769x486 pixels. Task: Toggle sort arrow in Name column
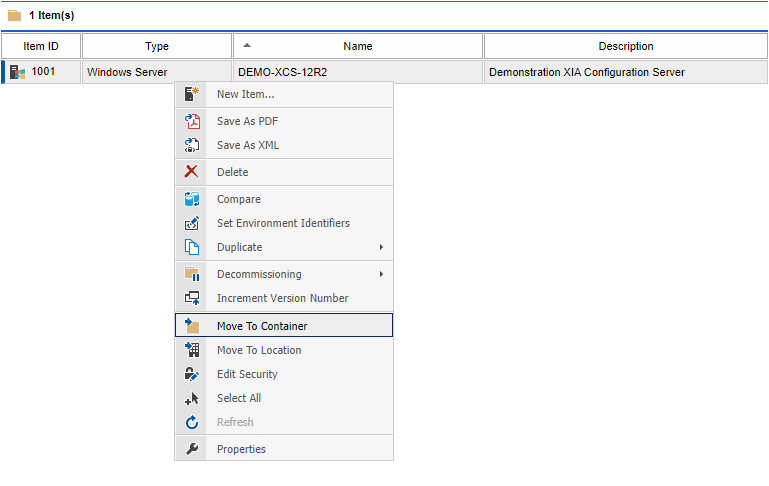point(247,46)
